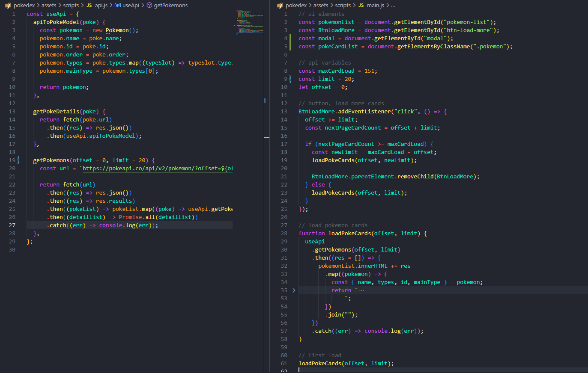The image size is (588, 373).
Task: Click the JS file icon next to api.js
Action: pyautogui.click(x=89, y=6)
